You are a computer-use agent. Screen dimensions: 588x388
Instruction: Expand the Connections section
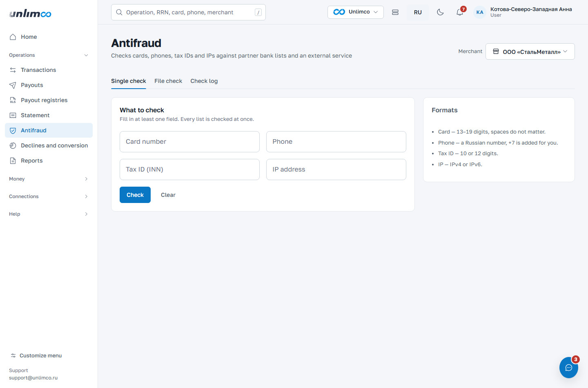49,196
